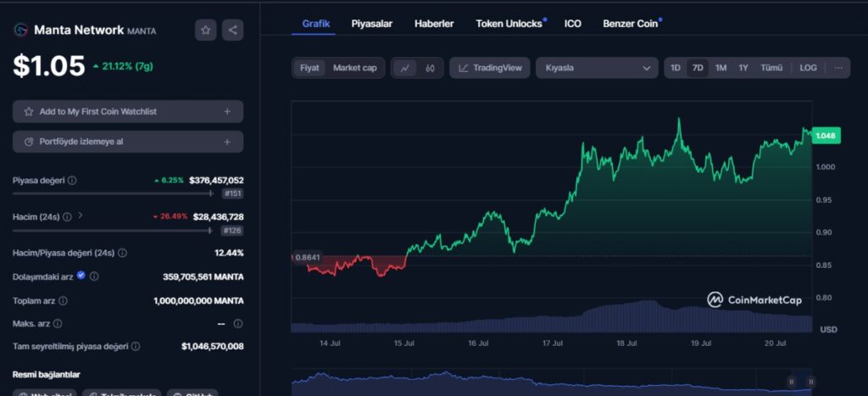This screenshot has width=868, height=396.
Task: Select the Fiyat chart mode
Action: coord(309,68)
